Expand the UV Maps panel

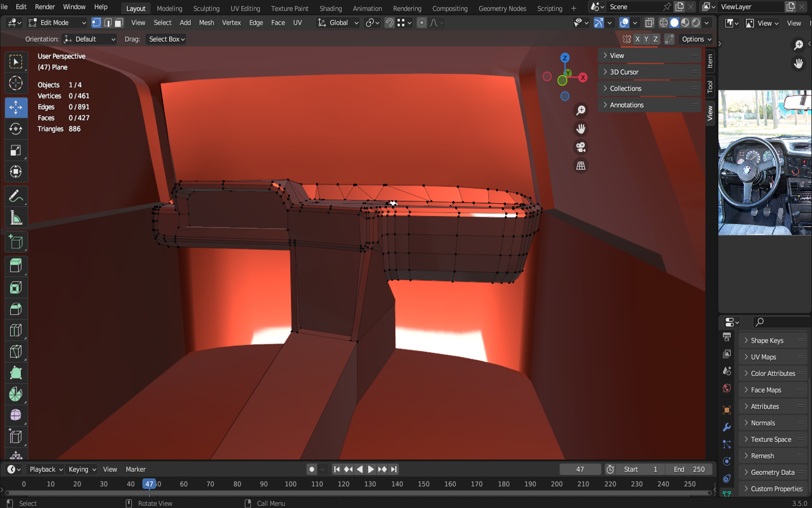[x=773, y=357]
